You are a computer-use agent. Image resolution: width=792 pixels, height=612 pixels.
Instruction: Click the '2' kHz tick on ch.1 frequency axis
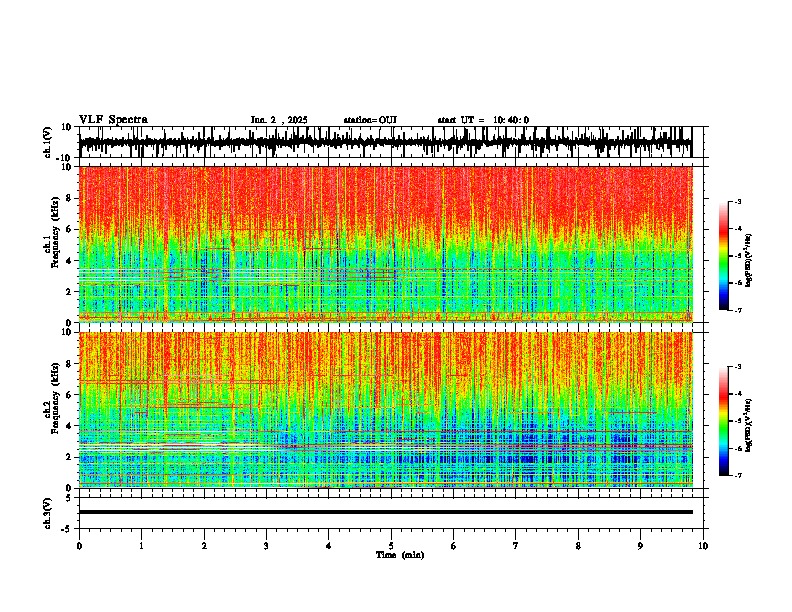pyautogui.click(x=68, y=292)
